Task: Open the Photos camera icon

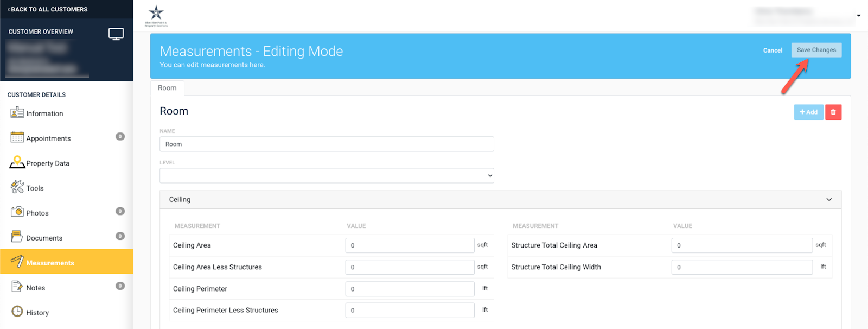Action: [x=17, y=212]
